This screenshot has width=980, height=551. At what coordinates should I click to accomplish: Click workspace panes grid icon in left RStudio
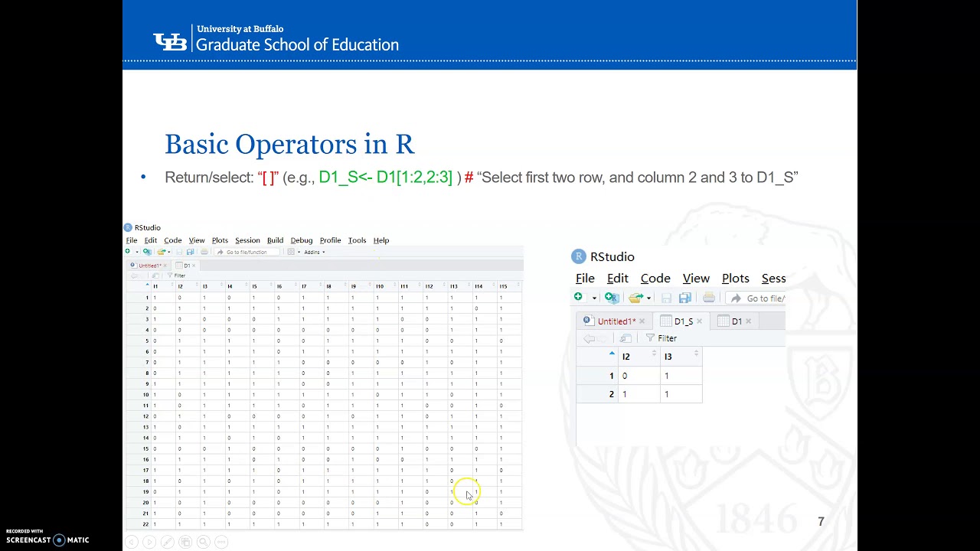coord(290,252)
